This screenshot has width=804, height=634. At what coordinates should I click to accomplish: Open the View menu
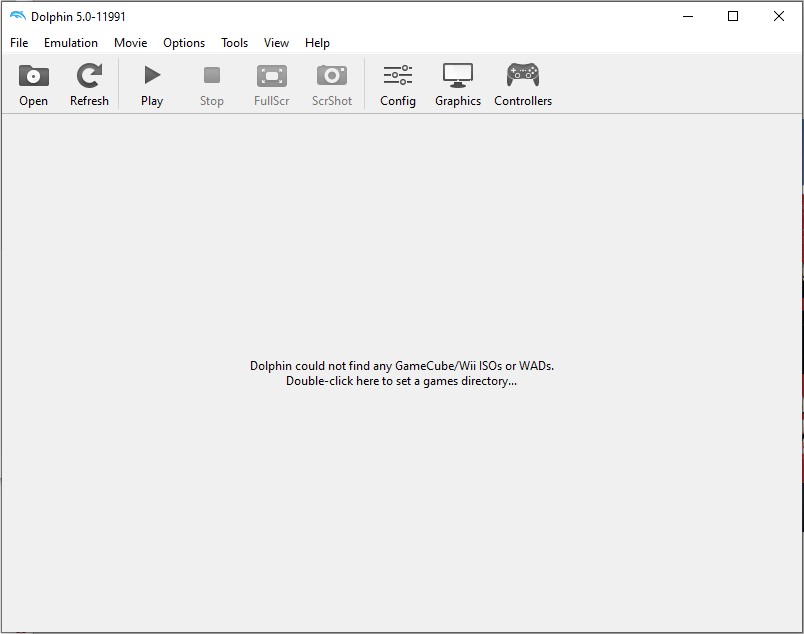click(x=276, y=43)
